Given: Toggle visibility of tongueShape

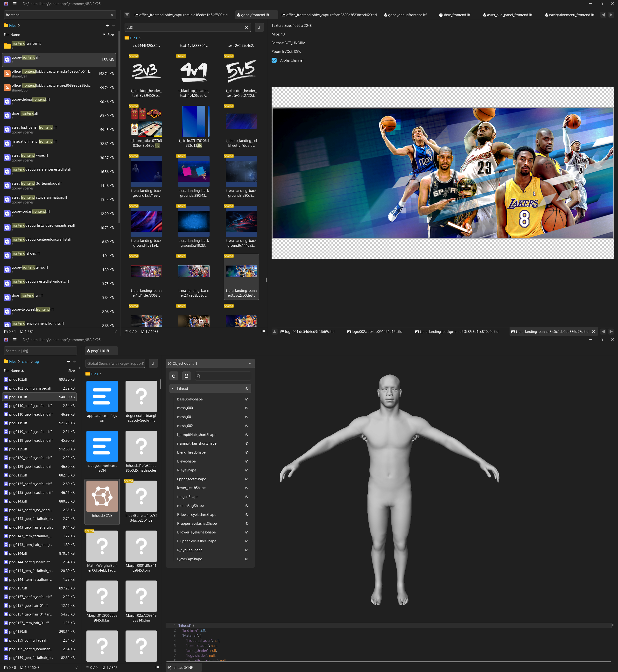Looking at the screenshot, I should click(246, 497).
